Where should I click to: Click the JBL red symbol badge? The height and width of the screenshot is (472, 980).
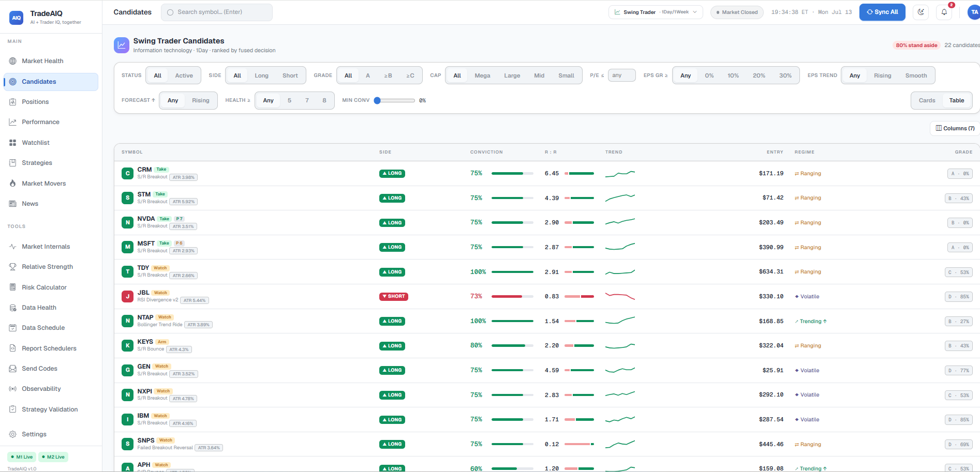[127, 296]
